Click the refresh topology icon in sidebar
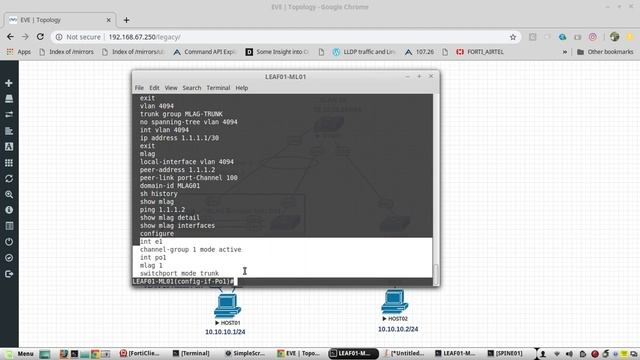Screen dimensions: 640x360 point(9,178)
